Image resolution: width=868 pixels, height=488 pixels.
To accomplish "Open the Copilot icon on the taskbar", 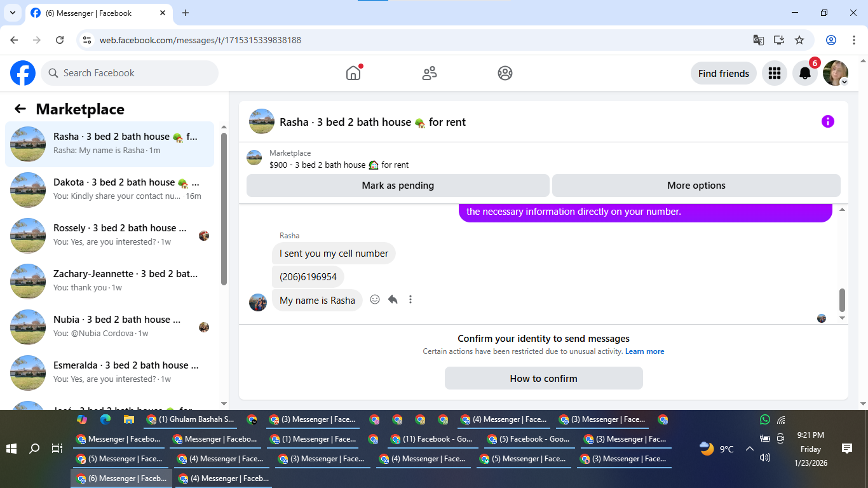I will (x=82, y=419).
